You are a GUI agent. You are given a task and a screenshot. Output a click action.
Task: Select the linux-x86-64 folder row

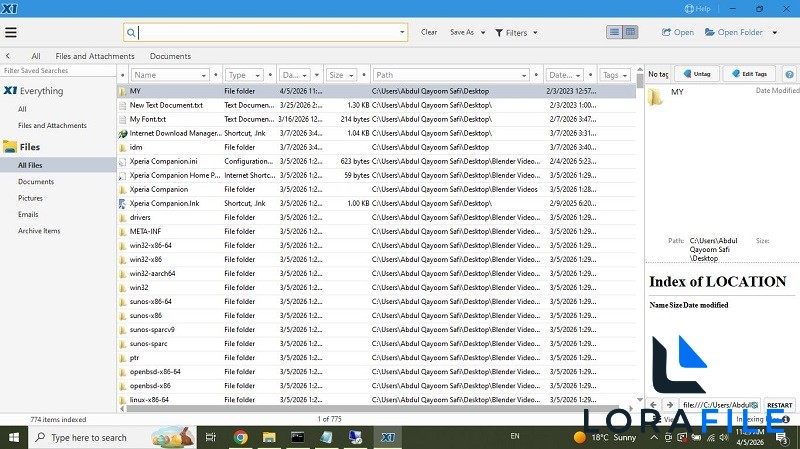point(377,400)
